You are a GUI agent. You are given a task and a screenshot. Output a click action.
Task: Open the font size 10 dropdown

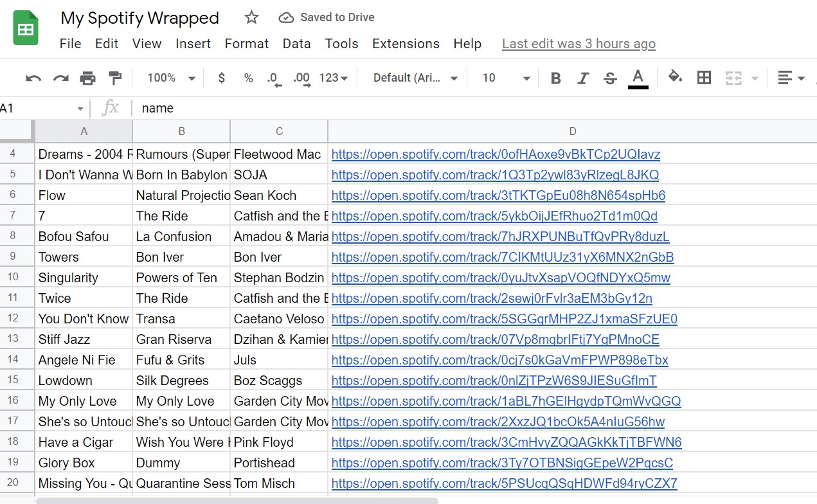[507, 78]
